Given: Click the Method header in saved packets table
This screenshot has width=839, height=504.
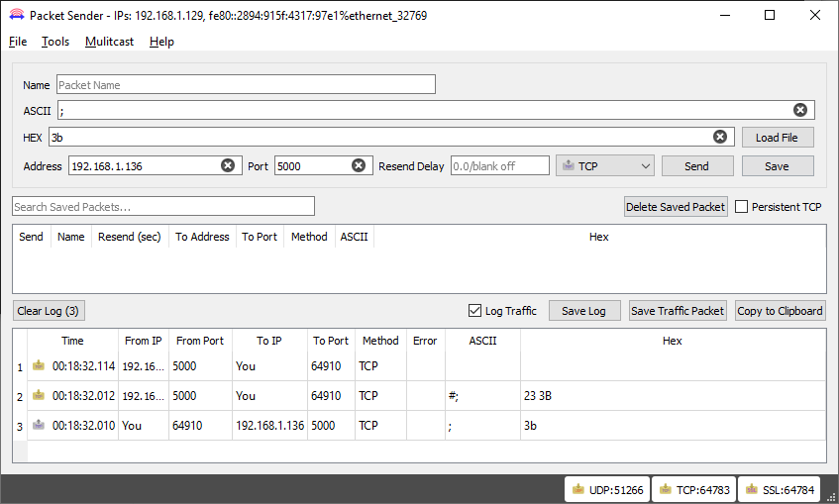Looking at the screenshot, I should tap(309, 237).
